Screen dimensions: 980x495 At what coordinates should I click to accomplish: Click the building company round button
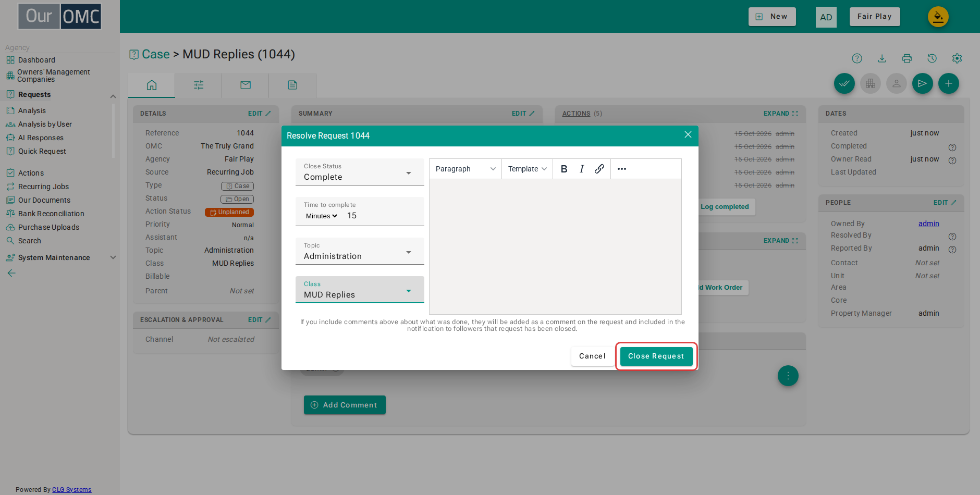click(871, 83)
